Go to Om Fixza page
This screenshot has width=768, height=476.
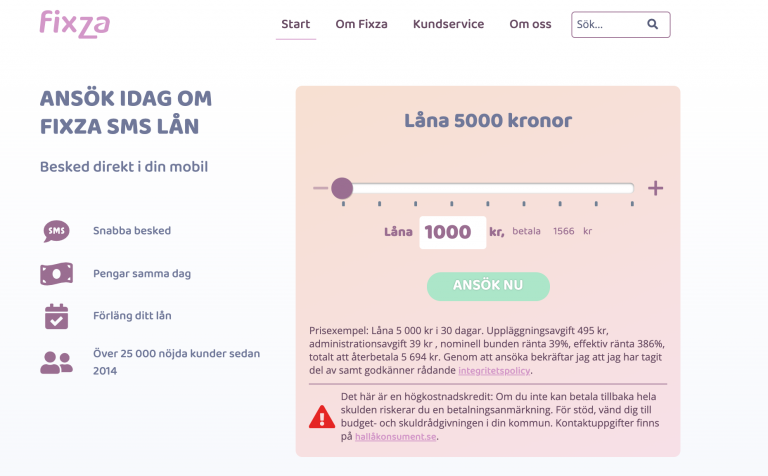[361, 25]
